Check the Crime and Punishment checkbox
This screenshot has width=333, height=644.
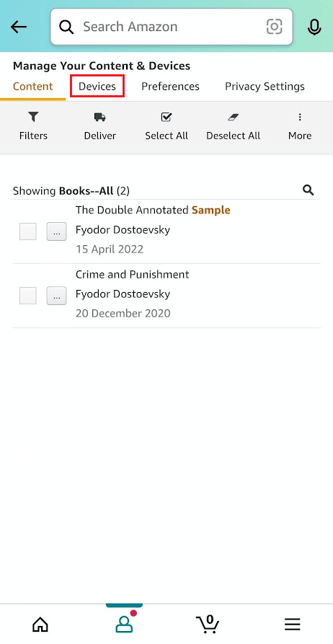click(28, 296)
